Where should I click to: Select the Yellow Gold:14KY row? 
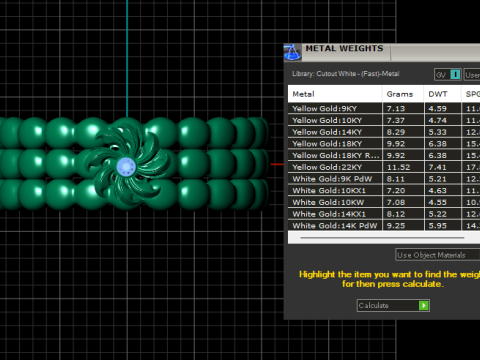(x=384, y=132)
